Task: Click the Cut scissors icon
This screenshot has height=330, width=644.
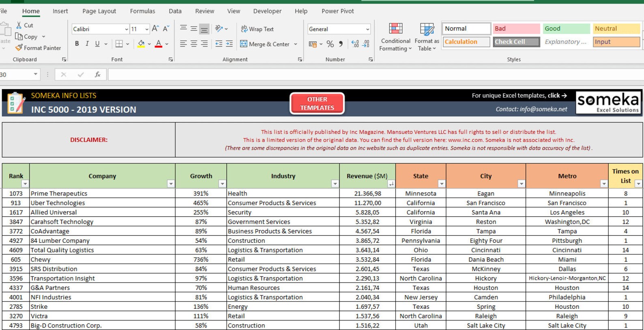Action: coord(19,25)
